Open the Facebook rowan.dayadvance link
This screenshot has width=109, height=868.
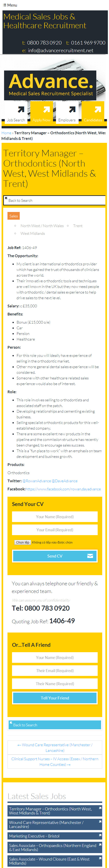(x=63, y=489)
